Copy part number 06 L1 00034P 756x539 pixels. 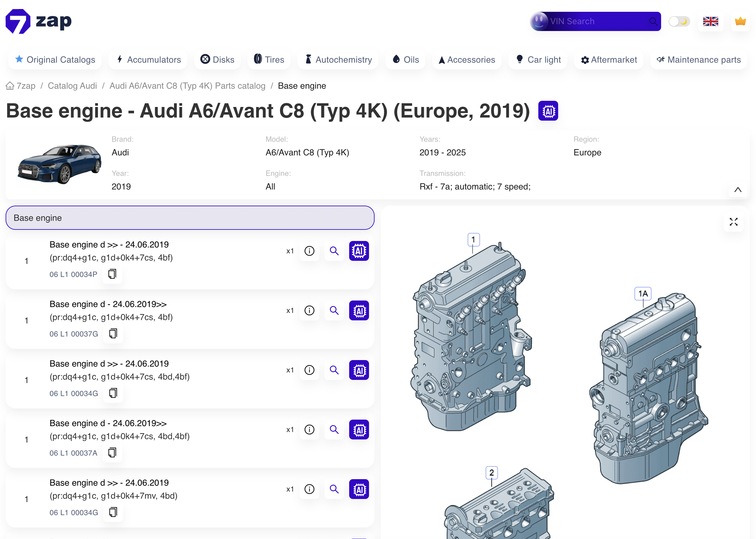[x=112, y=274]
